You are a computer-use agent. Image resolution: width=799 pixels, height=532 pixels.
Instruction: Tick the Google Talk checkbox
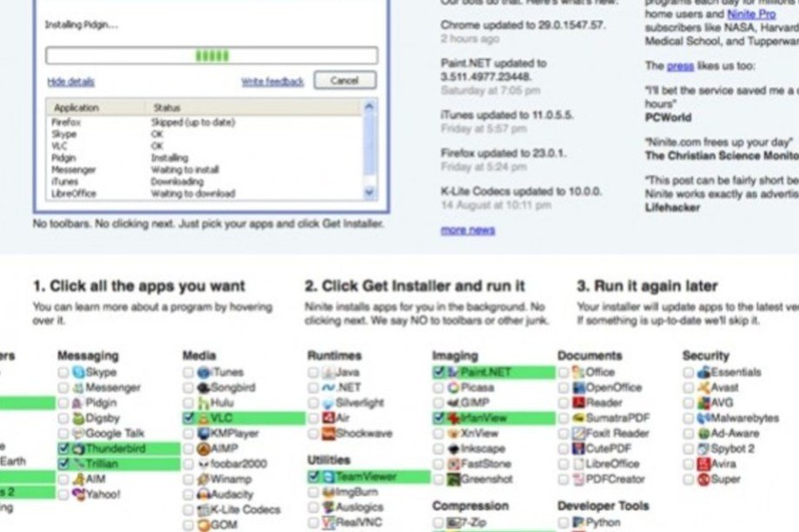coord(63,434)
